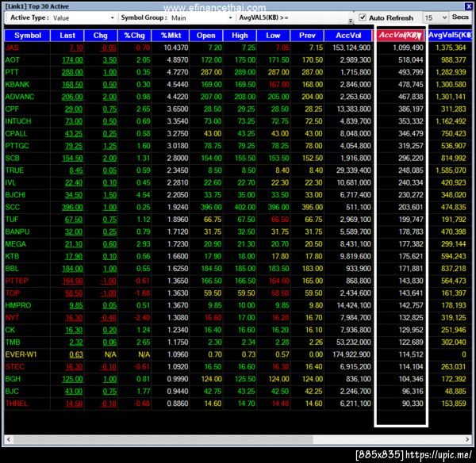The height and width of the screenshot is (463, 476).
Task: Select the BBL symbol
Action: pyautogui.click(x=12, y=269)
